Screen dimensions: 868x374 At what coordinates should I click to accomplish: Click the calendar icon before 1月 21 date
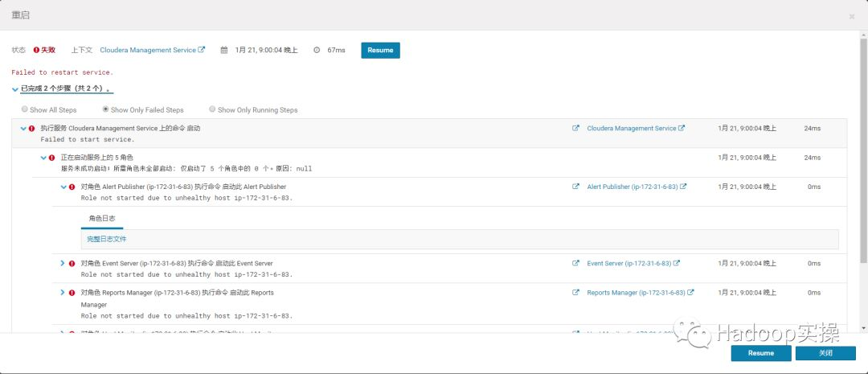(224, 50)
